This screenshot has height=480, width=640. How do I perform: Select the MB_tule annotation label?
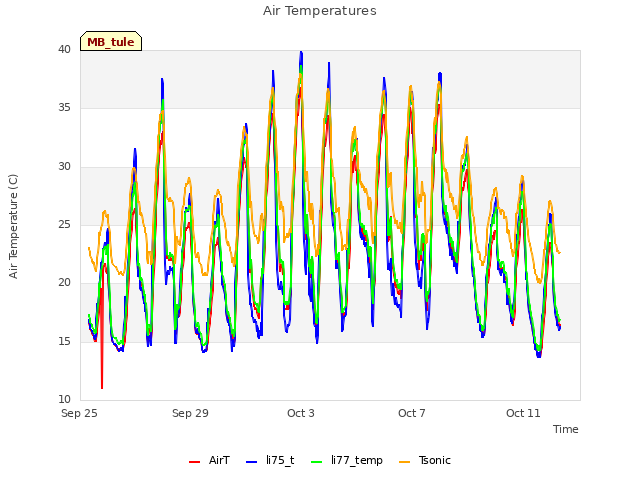[x=111, y=41]
